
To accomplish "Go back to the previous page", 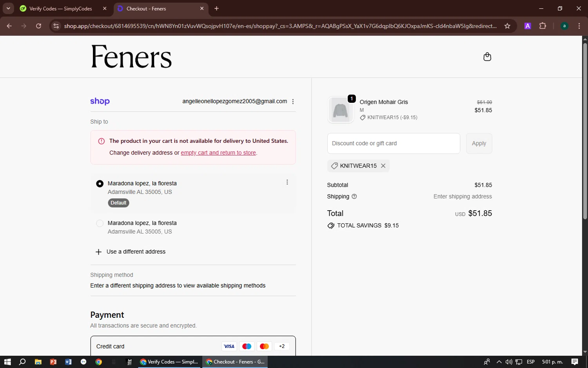I will (9, 26).
